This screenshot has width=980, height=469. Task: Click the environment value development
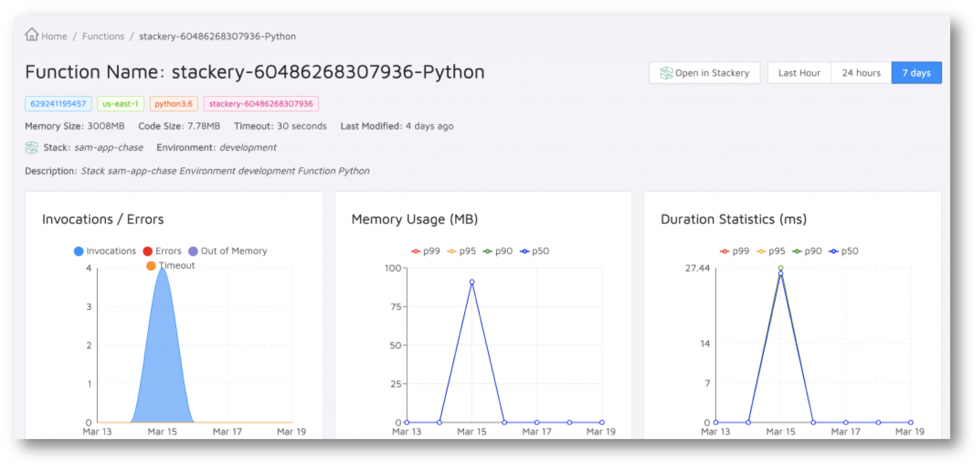(248, 147)
